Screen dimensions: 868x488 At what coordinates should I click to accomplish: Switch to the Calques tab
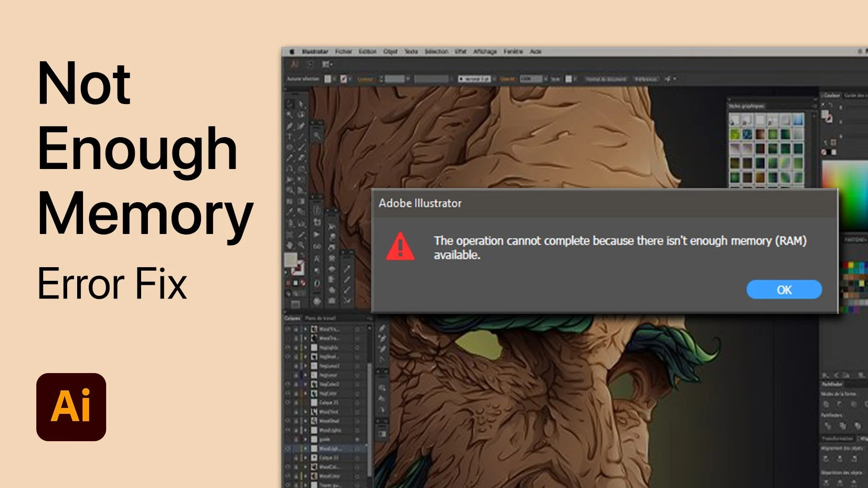coord(292,318)
